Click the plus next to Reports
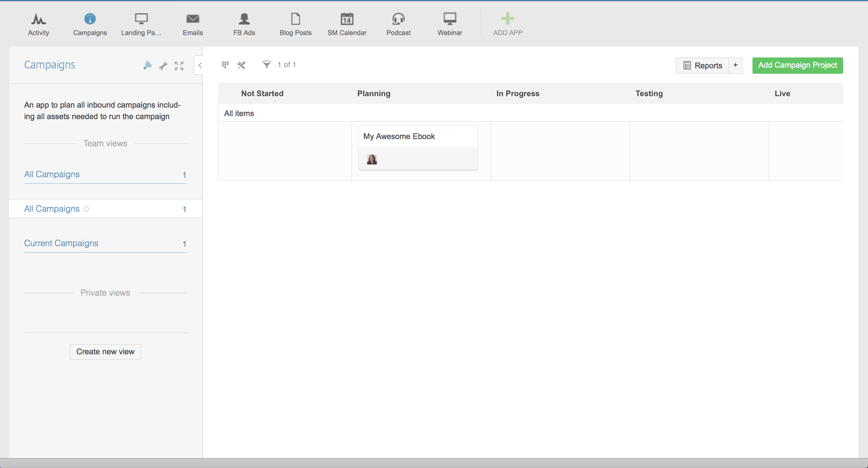The height and width of the screenshot is (468, 868). (735, 65)
